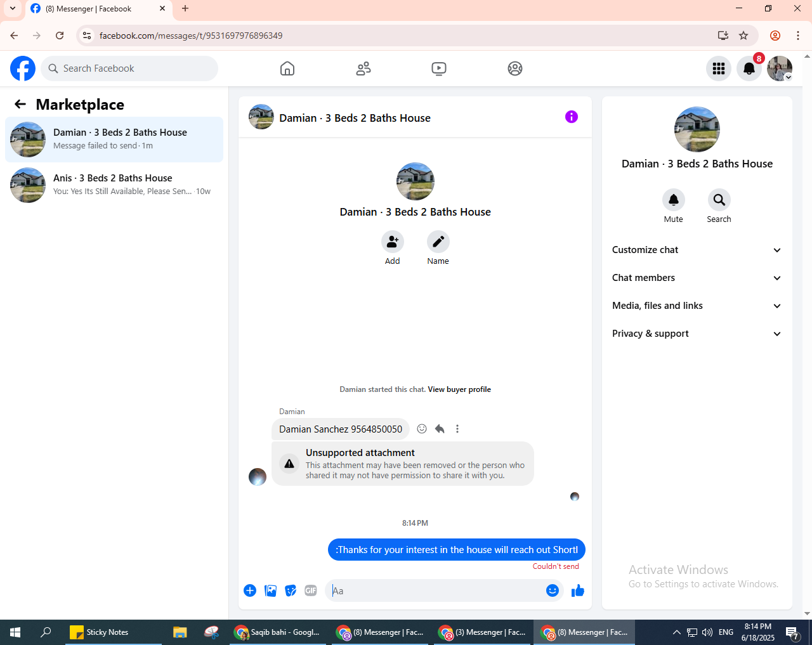Send a thumbs-up like
This screenshot has width=812, height=645.
(578, 590)
